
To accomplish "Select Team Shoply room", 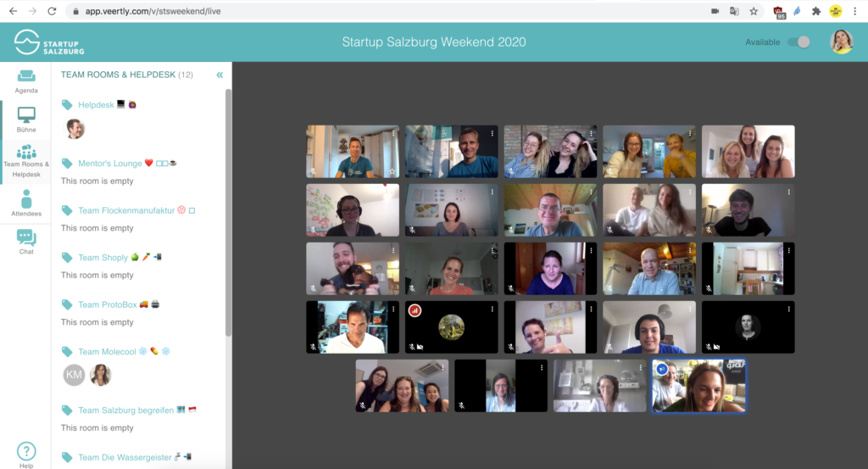I will coord(103,257).
